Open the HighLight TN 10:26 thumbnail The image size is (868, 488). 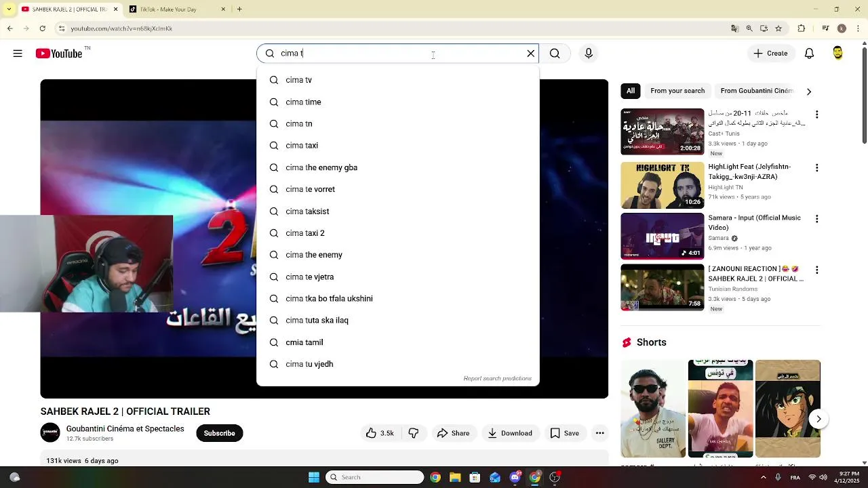(x=663, y=185)
